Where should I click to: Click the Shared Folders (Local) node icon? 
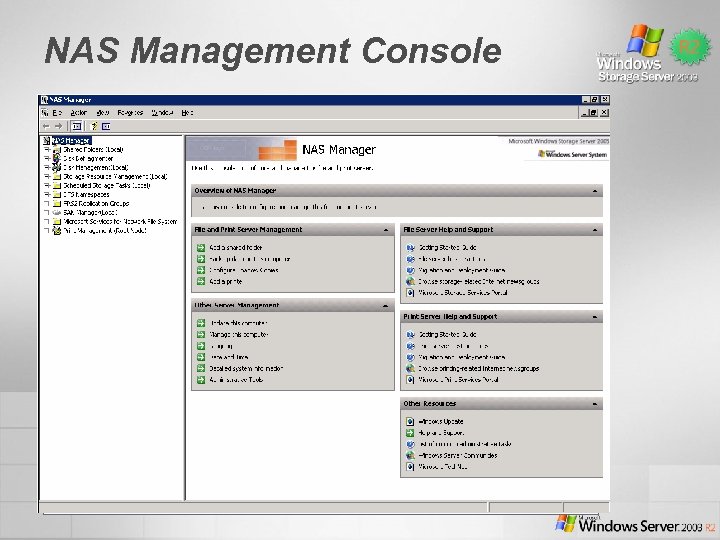point(57,150)
